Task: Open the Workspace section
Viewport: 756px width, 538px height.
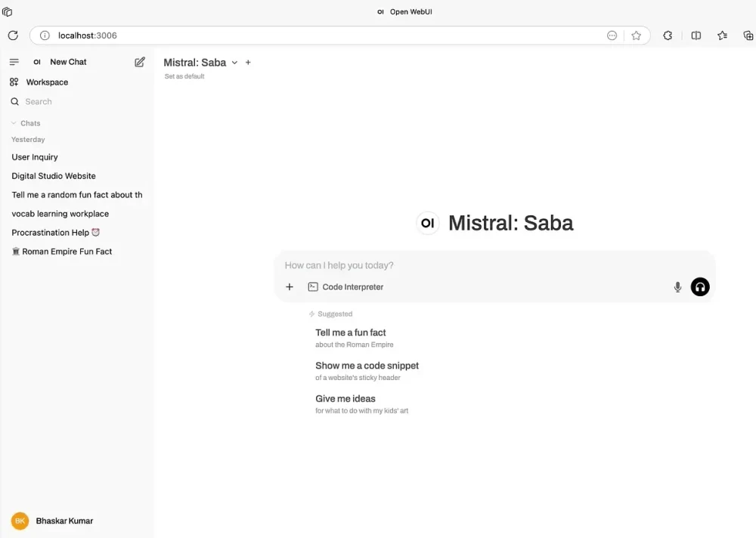Action: click(47, 82)
